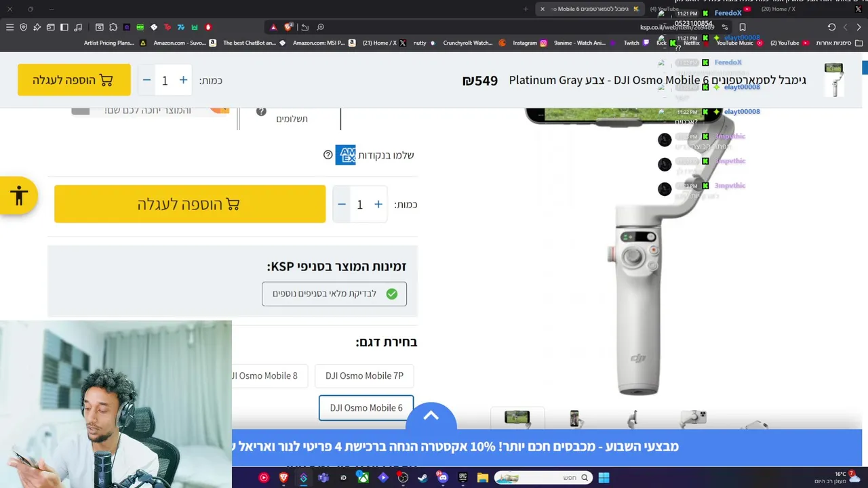Open a new browser tab
Viewport: 868px width, 488px height.
[x=526, y=9]
